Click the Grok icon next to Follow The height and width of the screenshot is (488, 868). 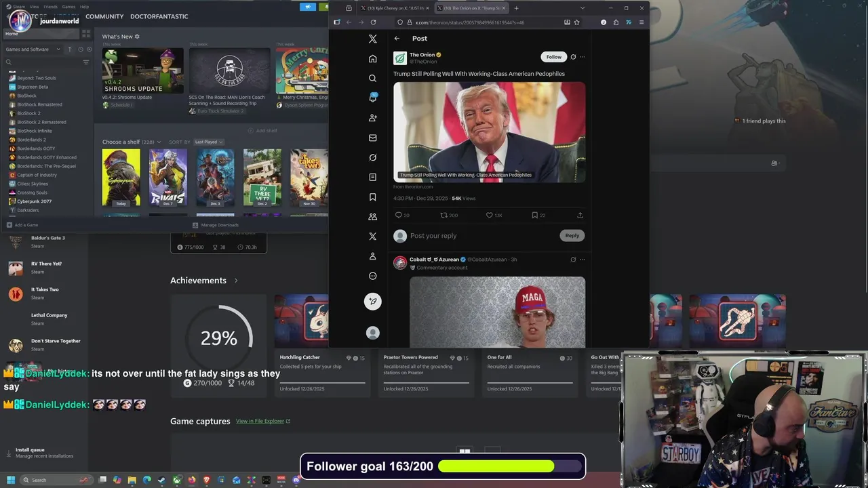pos(573,57)
